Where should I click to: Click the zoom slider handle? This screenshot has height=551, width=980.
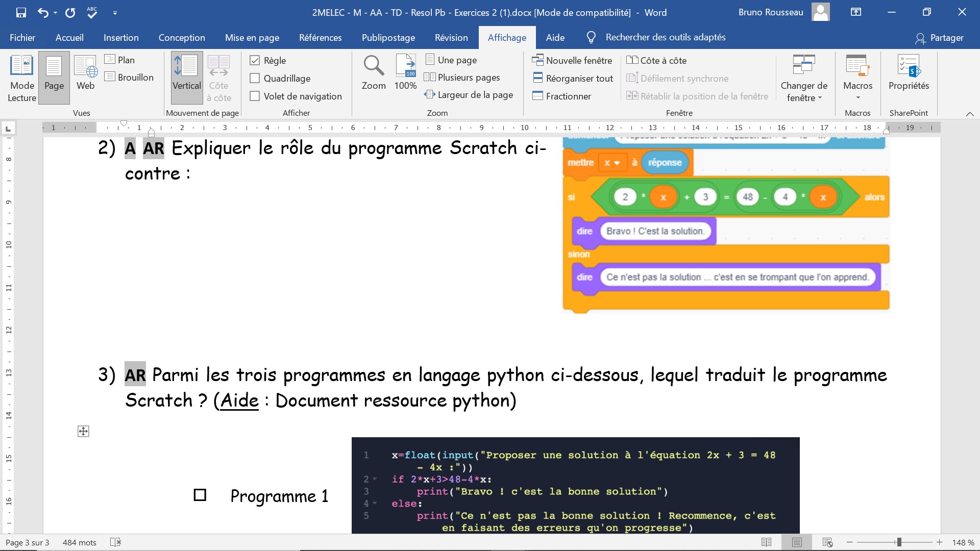[x=899, y=542]
